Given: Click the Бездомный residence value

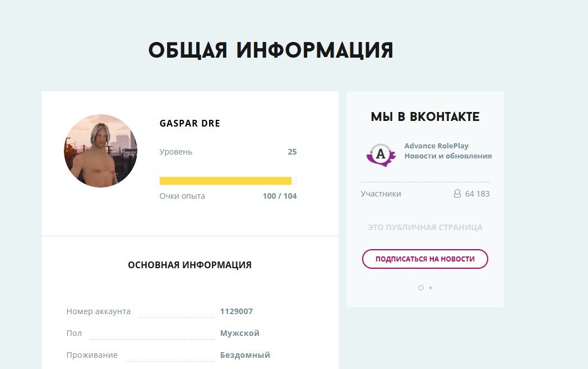Looking at the screenshot, I should (245, 355).
